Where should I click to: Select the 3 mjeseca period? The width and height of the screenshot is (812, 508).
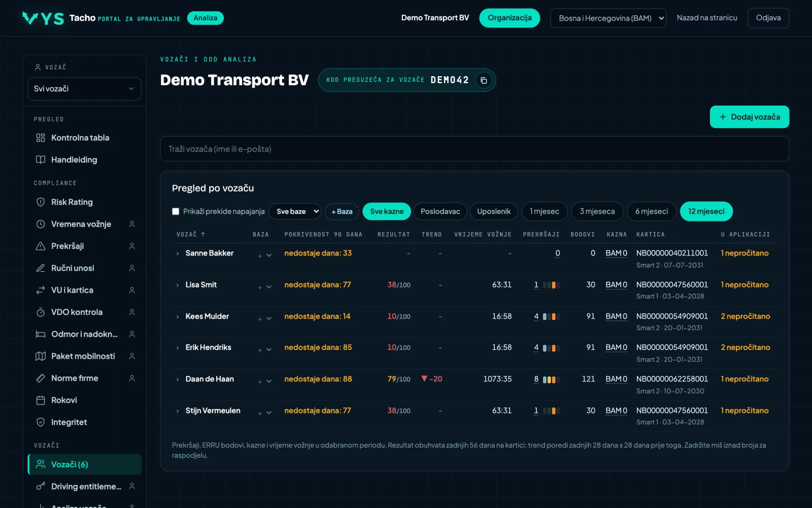[597, 211]
